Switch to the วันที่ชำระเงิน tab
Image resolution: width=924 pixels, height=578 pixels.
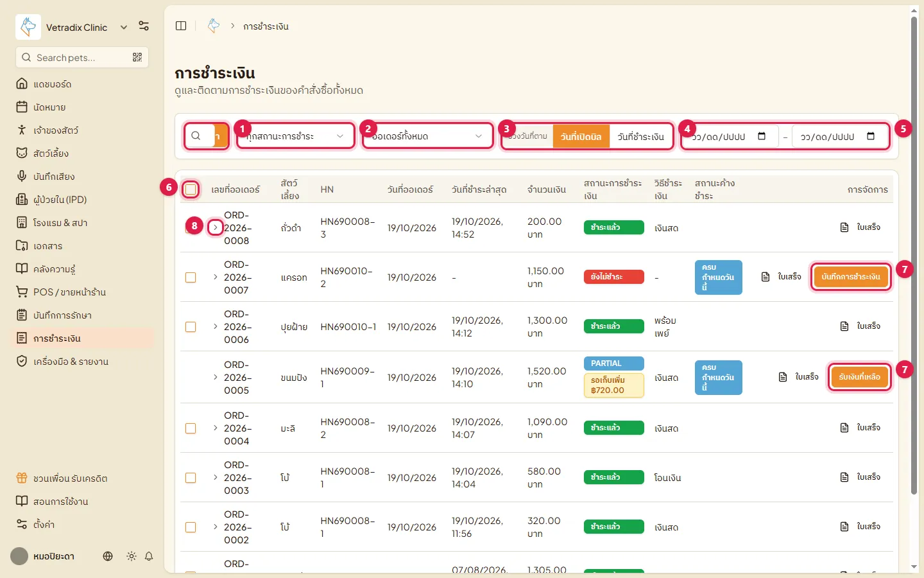coord(640,136)
